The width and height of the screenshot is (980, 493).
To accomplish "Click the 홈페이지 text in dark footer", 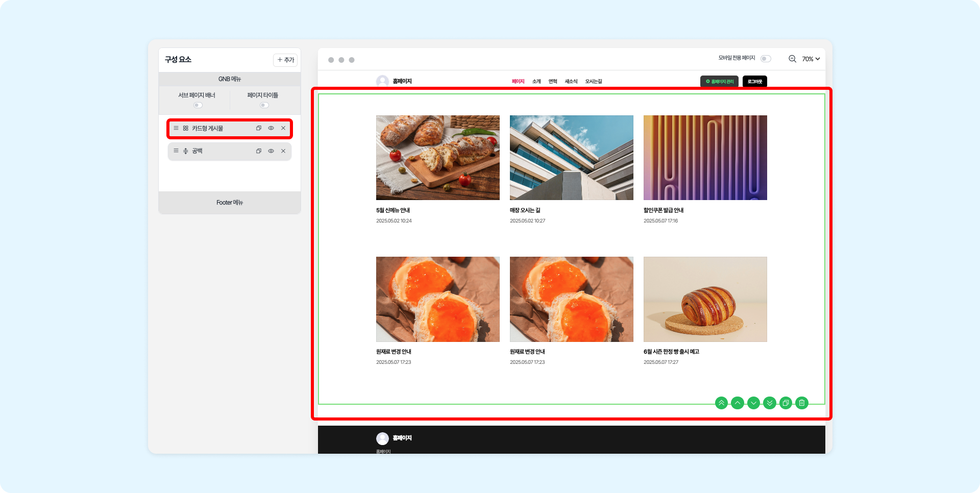I will pyautogui.click(x=402, y=438).
